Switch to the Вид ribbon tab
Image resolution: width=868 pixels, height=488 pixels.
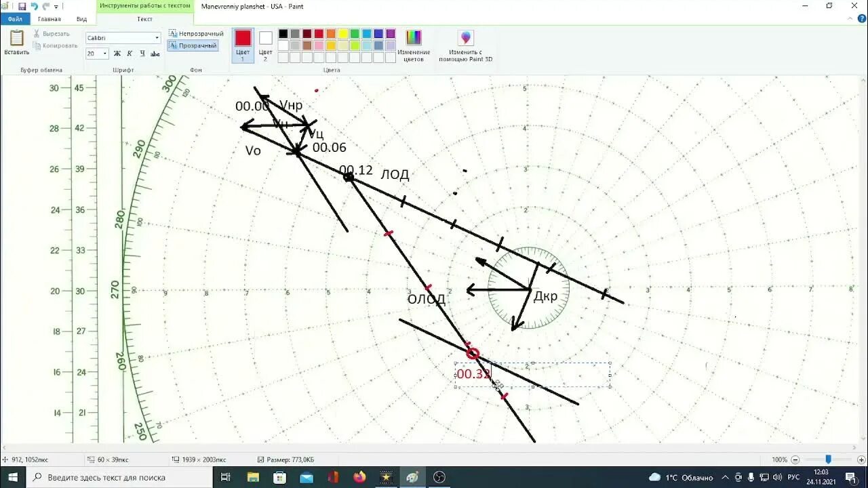point(81,19)
